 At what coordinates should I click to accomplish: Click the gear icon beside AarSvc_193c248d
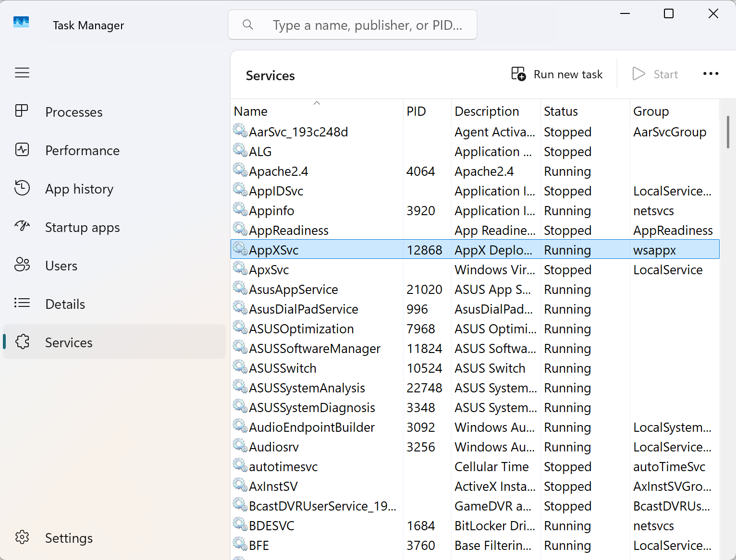click(x=240, y=131)
